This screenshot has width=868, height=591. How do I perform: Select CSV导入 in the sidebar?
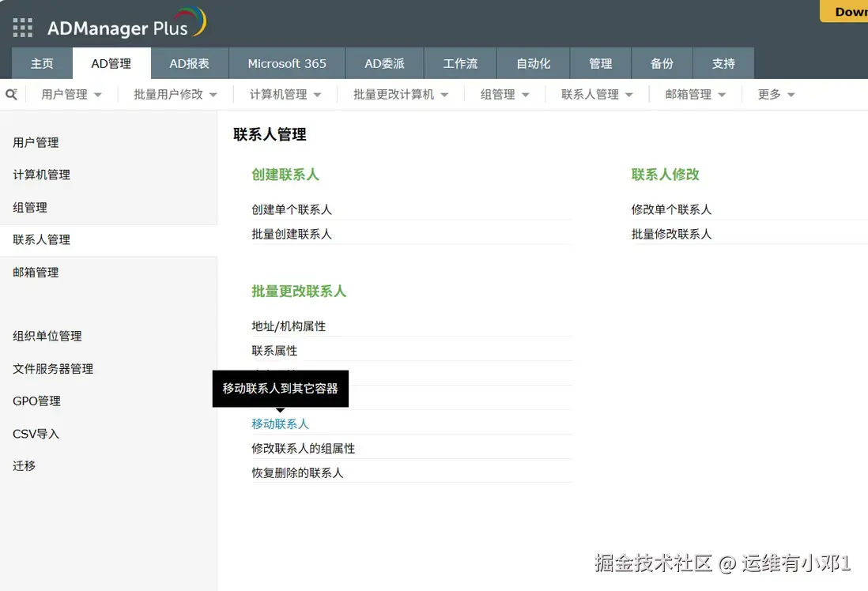pos(34,433)
